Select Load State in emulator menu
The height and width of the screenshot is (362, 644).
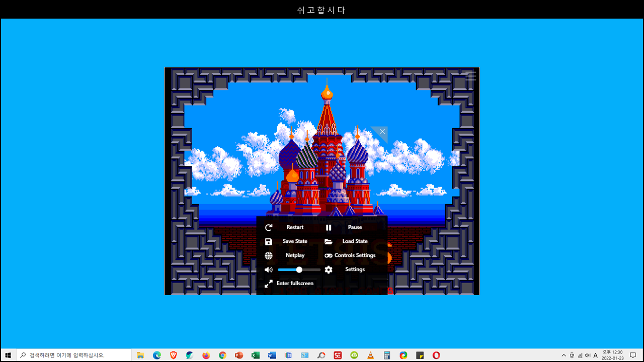[x=355, y=241]
